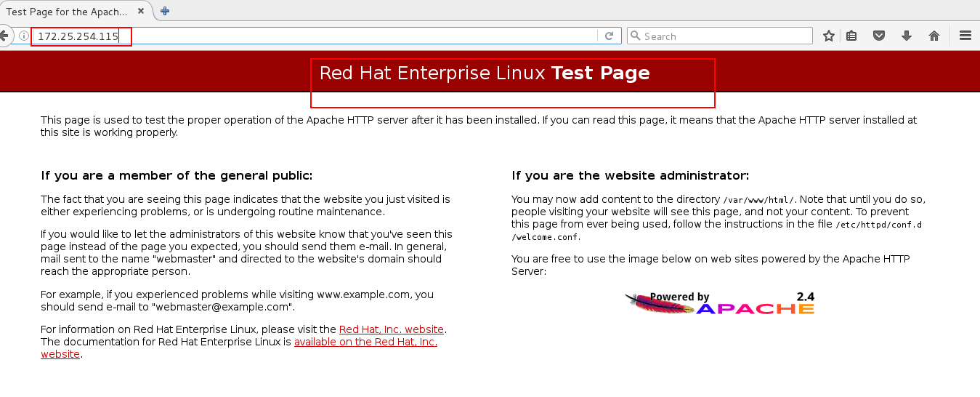This screenshot has width=980, height=397.
Task: Click 'The fact that you are seeing this page' paragraph
Action: (246, 205)
